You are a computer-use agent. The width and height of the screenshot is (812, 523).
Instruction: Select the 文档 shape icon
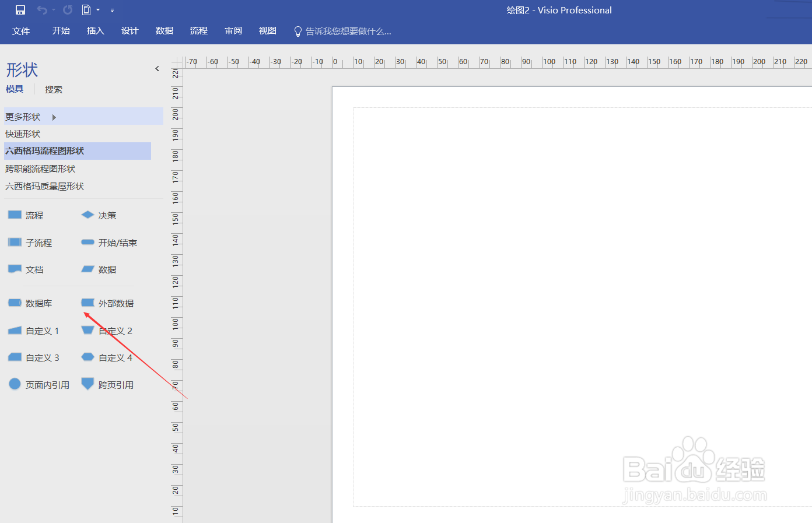[x=15, y=269]
